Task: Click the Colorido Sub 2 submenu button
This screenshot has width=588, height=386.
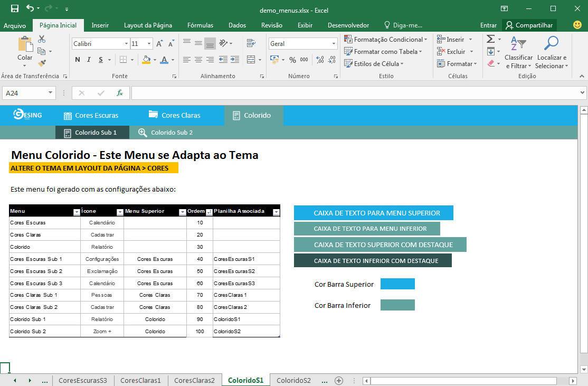Action: pos(166,133)
